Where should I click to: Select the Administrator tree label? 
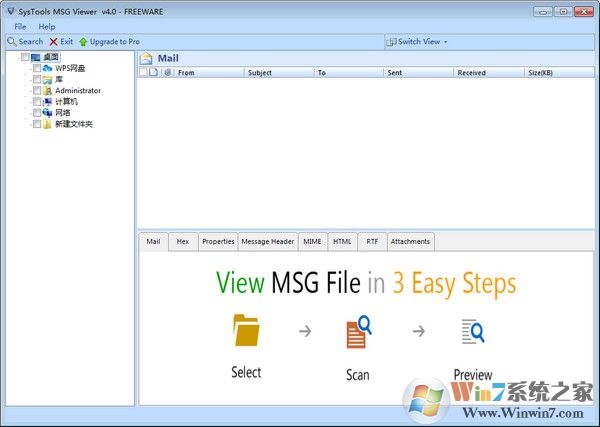click(78, 91)
